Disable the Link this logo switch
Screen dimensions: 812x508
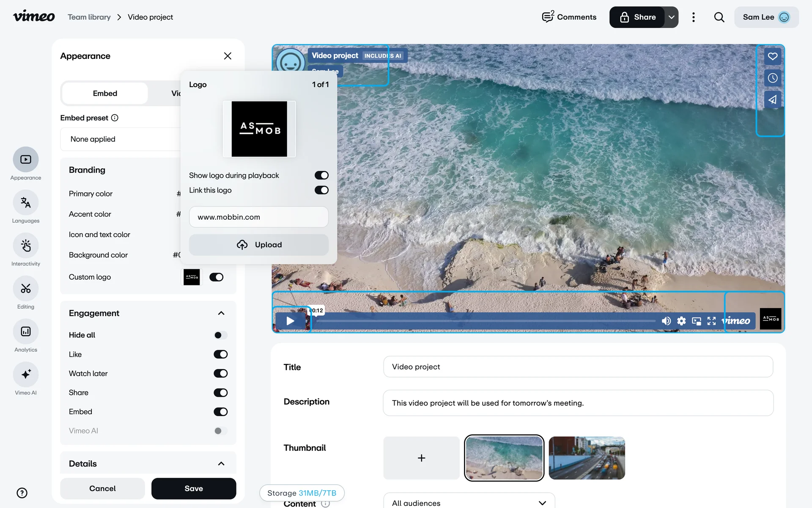(x=321, y=190)
